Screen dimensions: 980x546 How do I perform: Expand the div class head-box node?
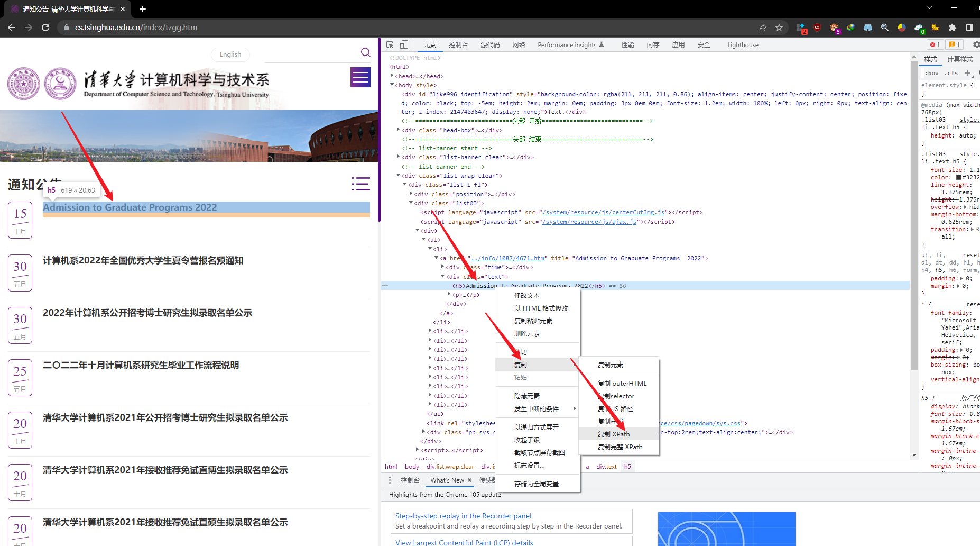[398, 130]
